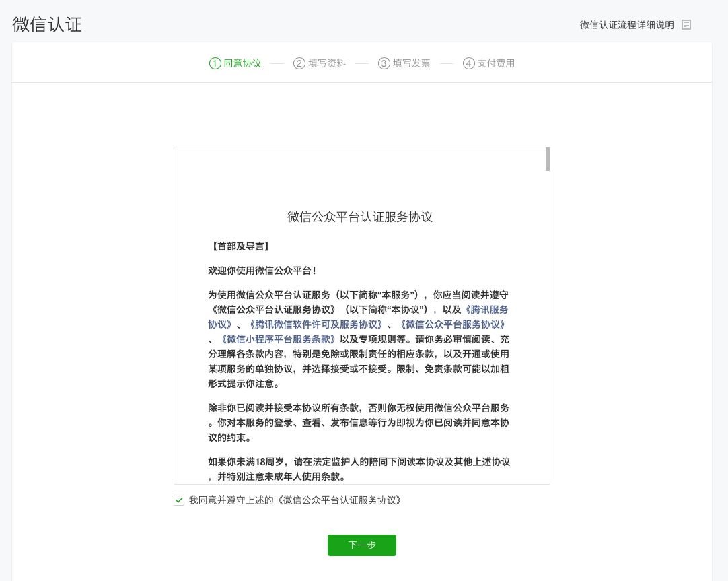Click the ③ step circle icon
This screenshot has height=581, width=728.
tap(382, 63)
